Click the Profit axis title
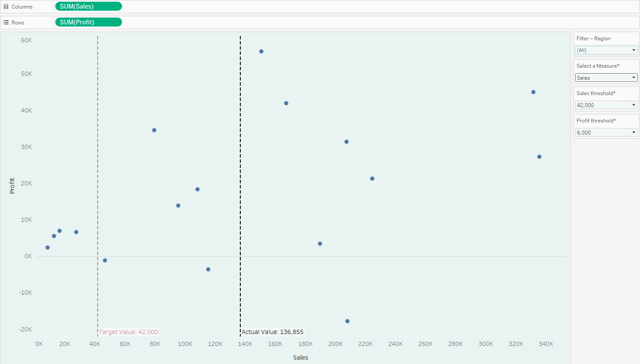 point(12,186)
